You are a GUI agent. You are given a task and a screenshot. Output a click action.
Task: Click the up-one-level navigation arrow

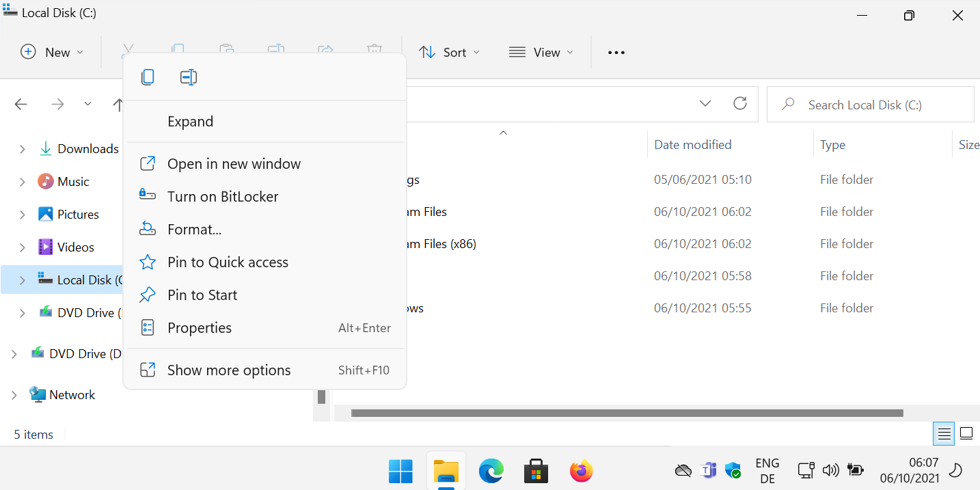118,105
